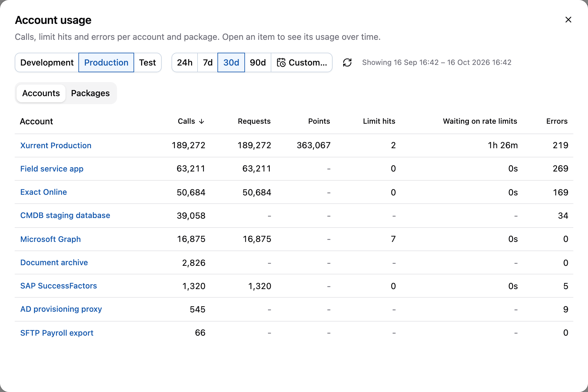Image resolution: width=588 pixels, height=392 pixels.
Task: Open the AD provisioning proxy account
Action: pyautogui.click(x=61, y=309)
